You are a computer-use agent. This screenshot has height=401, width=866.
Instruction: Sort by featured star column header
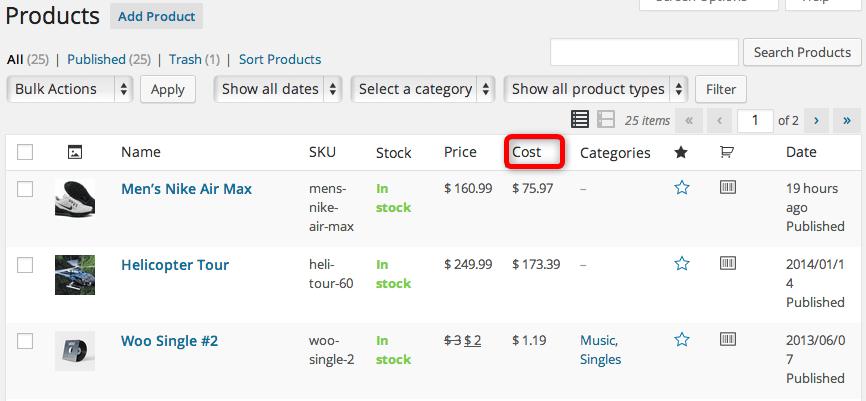[x=682, y=152]
